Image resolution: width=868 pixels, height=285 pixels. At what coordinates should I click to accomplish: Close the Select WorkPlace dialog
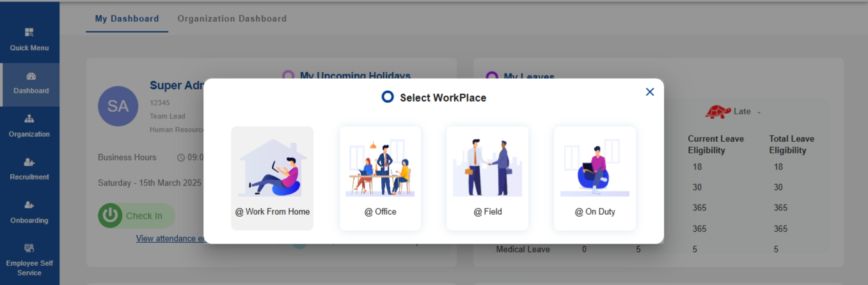point(650,92)
